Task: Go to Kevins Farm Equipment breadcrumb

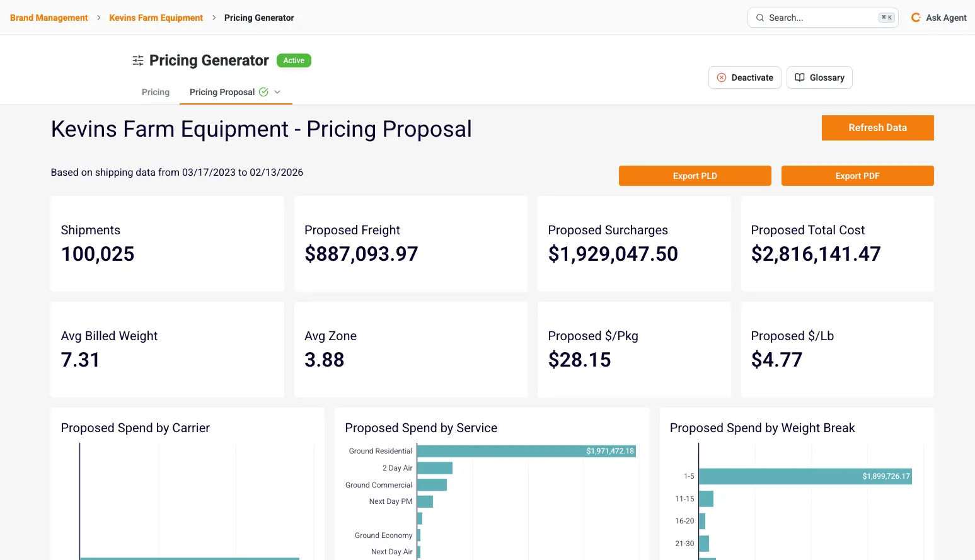Action: [x=156, y=18]
